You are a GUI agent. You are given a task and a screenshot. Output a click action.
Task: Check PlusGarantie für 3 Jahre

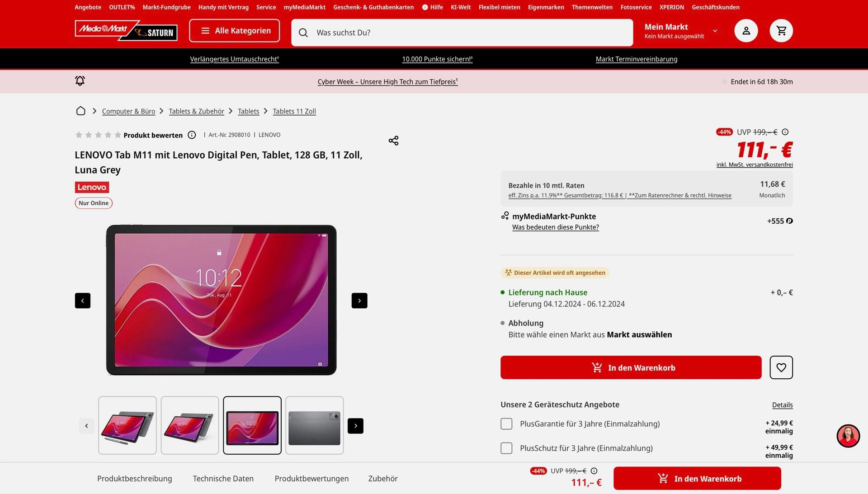point(506,424)
